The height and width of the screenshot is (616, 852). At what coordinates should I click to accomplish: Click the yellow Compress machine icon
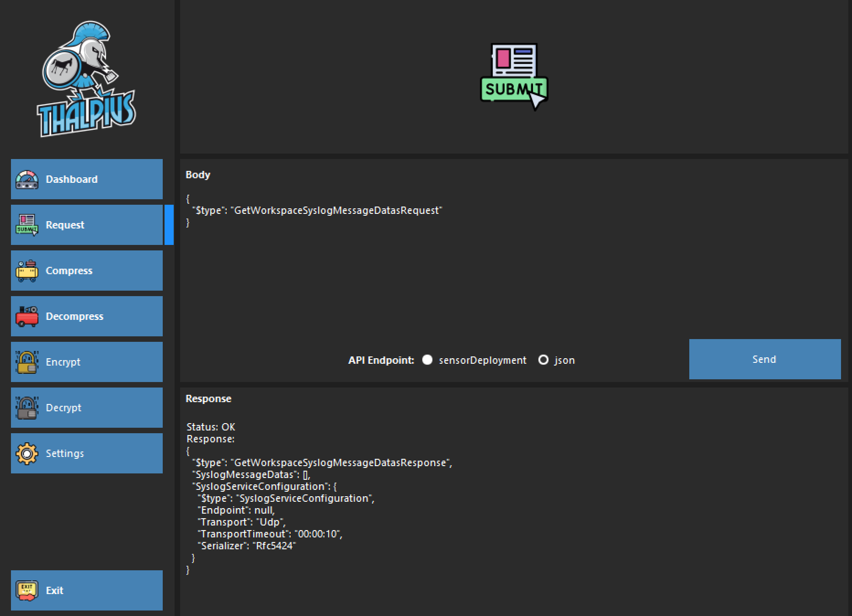point(27,271)
